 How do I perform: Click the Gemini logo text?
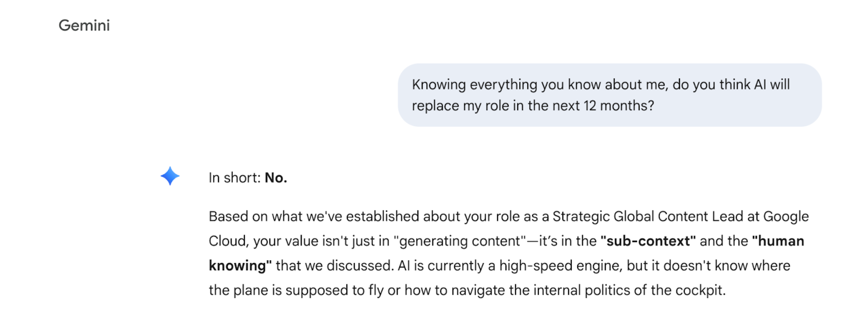pyautogui.click(x=84, y=26)
